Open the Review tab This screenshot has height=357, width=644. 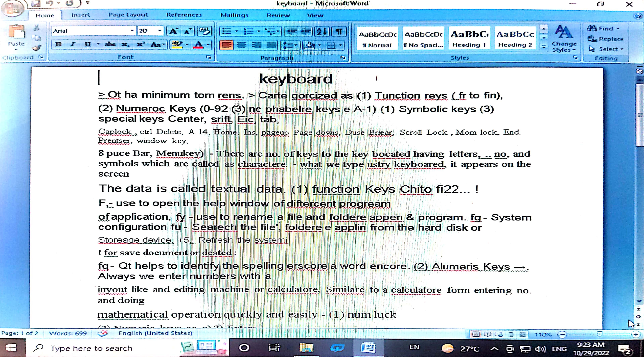pyautogui.click(x=278, y=15)
